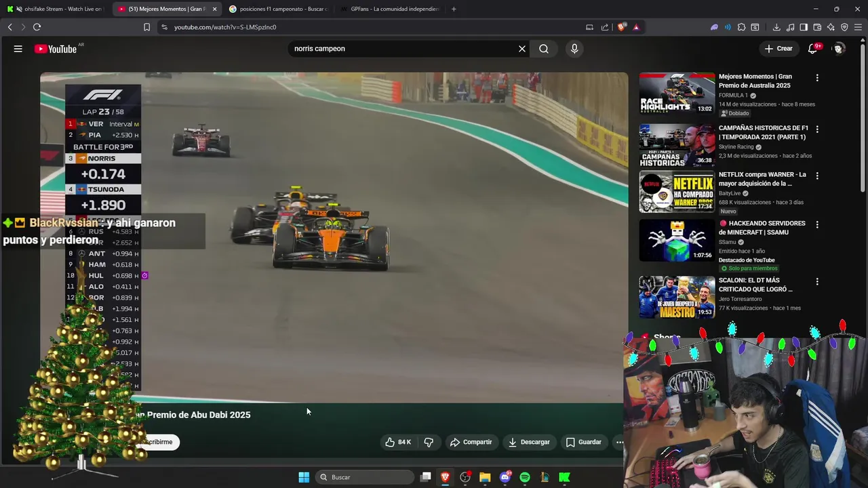Reload the current page
Screen dimensions: 868x488
[37, 27]
